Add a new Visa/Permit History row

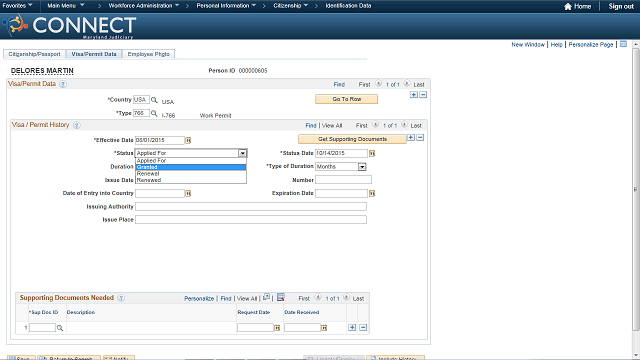(411, 138)
